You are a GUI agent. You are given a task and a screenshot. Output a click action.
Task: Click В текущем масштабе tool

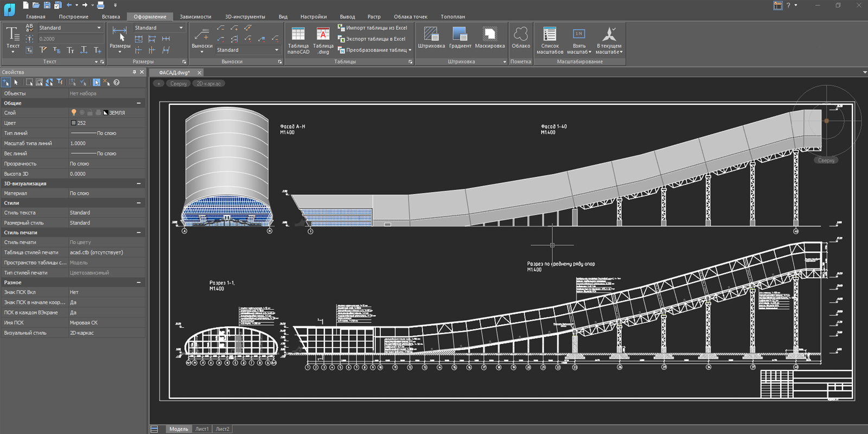[x=609, y=40]
